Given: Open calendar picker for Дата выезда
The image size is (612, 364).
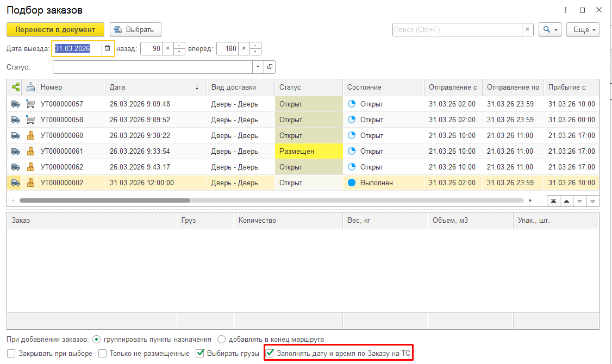Looking at the screenshot, I should coord(107,48).
